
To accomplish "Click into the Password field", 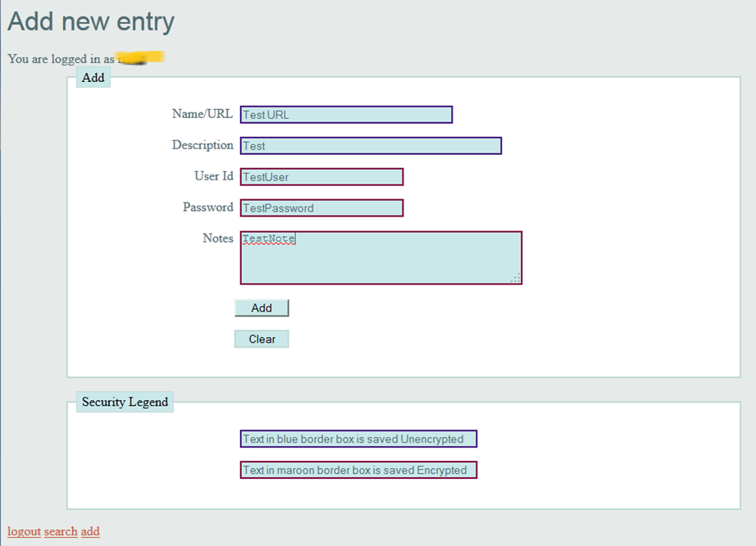I will pyautogui.click(x=321, y=208).
